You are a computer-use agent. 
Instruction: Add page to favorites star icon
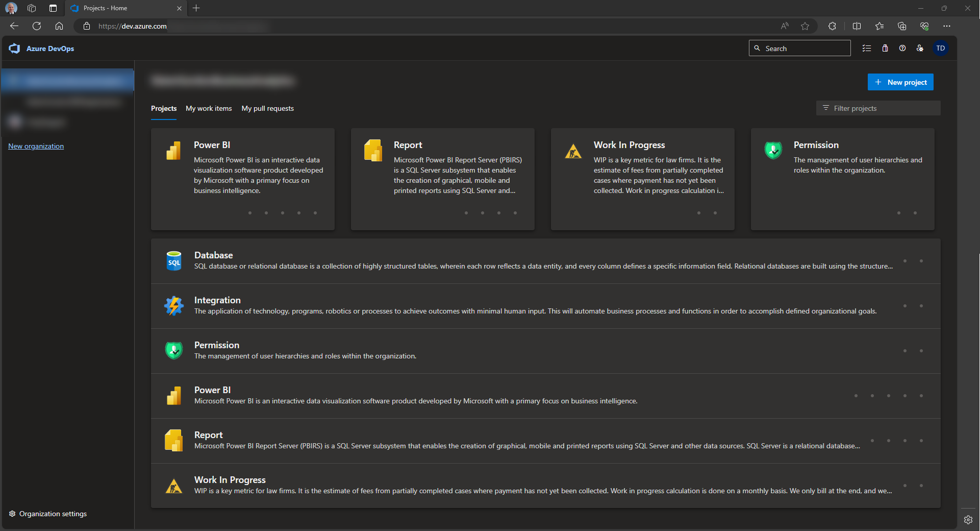click(x=805, y=26)
